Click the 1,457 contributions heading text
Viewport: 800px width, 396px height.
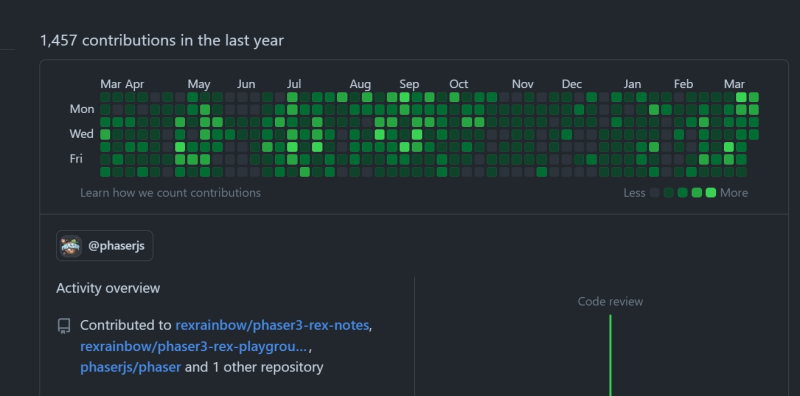(162, 40)
